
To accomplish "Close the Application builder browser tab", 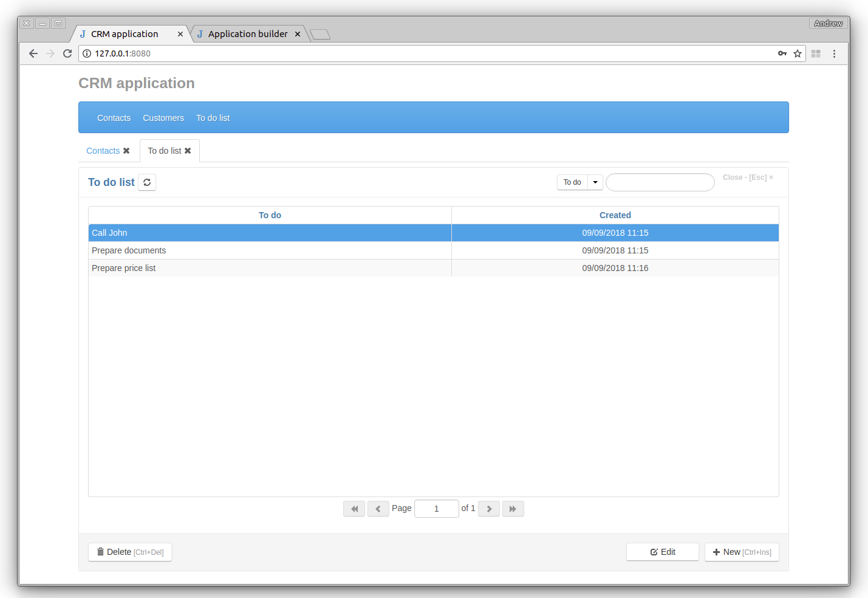I will [x=298, y=34].
